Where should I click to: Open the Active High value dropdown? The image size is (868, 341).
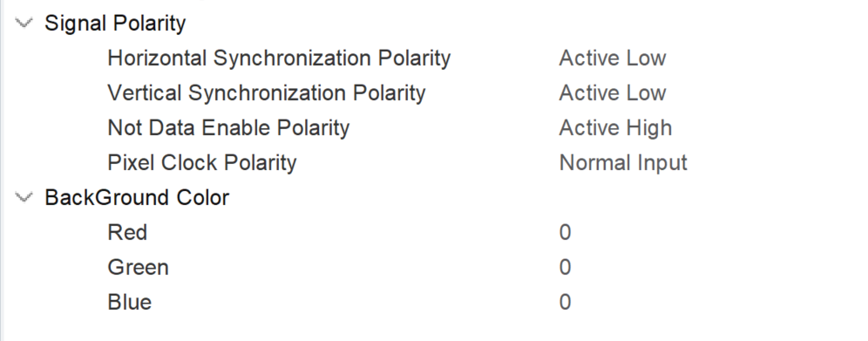615,128
